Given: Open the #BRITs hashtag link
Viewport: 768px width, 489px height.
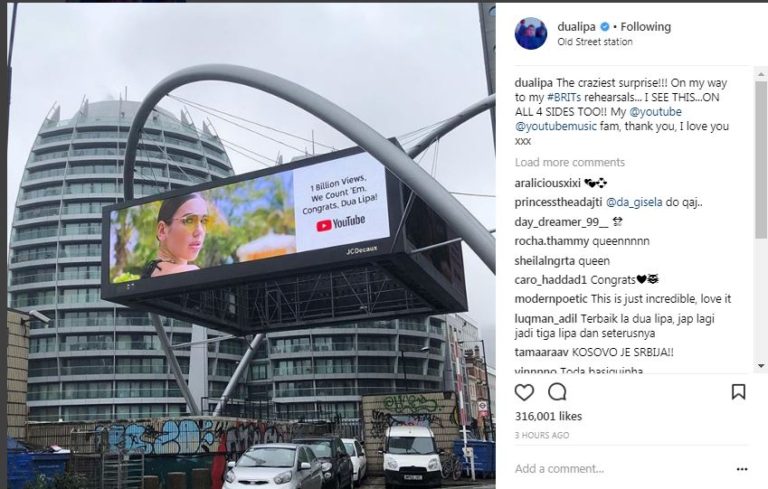Looking at the screenshot, I should pyautogui.click(x=564, y=97).
